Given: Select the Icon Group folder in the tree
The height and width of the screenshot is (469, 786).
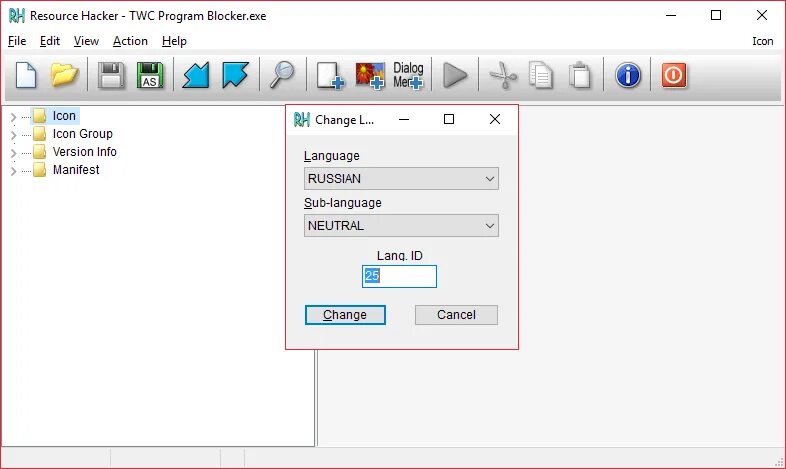Looking at the screenshot, I should tap(73, 134).
